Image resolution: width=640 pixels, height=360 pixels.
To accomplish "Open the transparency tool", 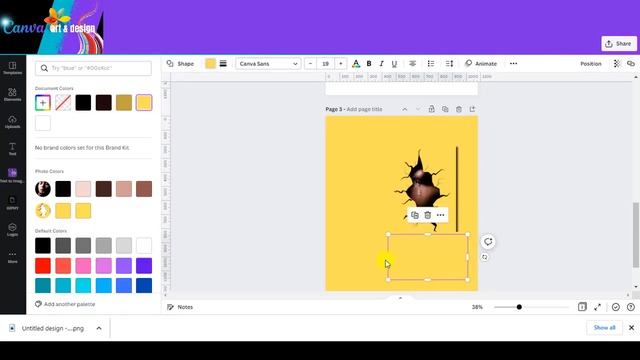I will tap(617, 64).
